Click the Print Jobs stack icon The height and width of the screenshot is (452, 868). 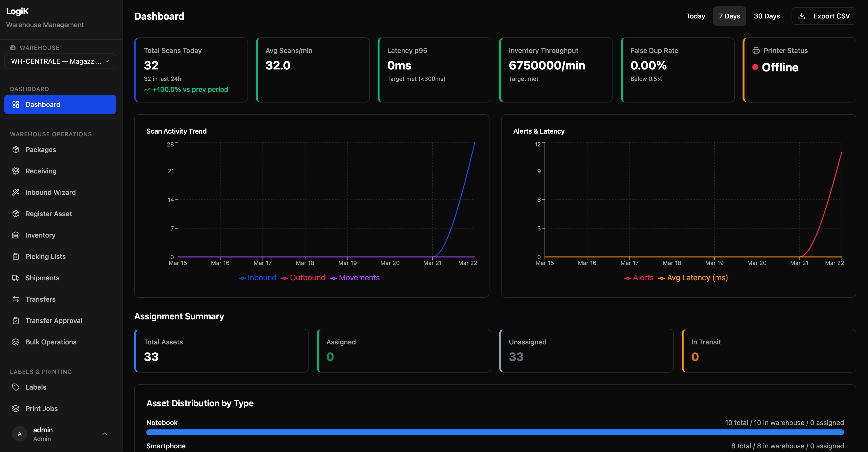point(16,409)
